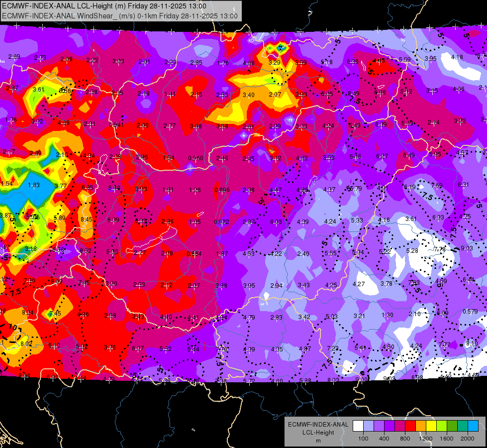Image resolution: width=487 pixels, height=448 pixels.
Task: Click the wind shear value 1.26
Action: tap(195, 190)
